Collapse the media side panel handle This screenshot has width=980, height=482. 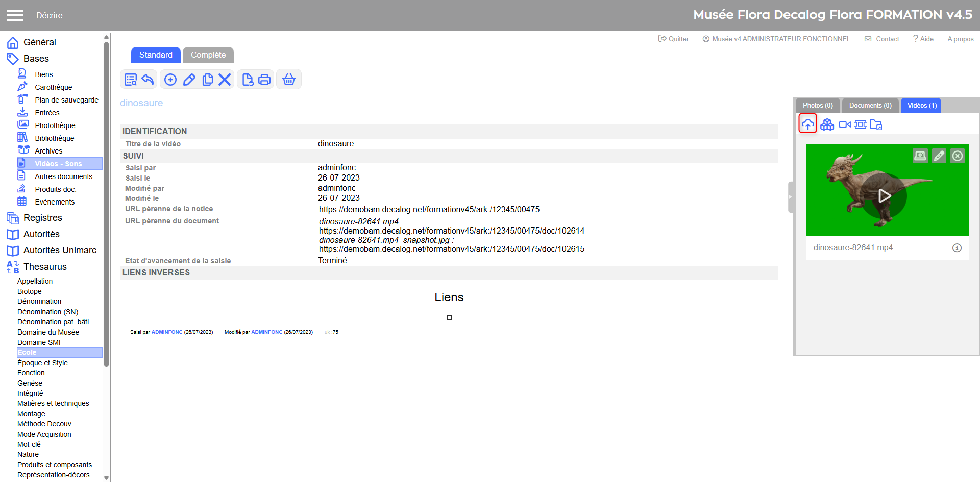coord(790,197)
